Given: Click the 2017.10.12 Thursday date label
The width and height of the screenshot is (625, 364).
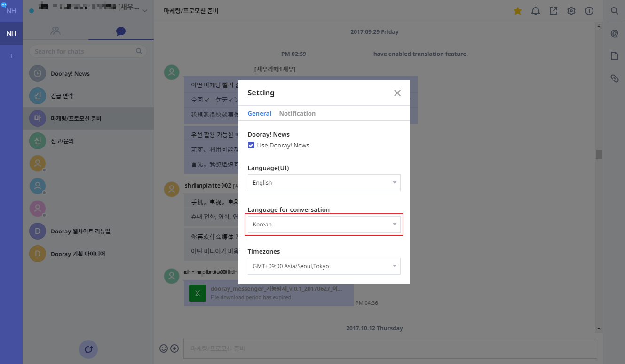Looking at the screenshot, I should (x=374, y=328).
